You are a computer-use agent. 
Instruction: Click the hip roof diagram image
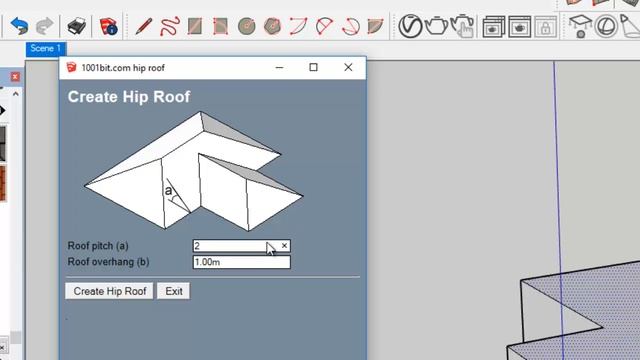[193, 171]
